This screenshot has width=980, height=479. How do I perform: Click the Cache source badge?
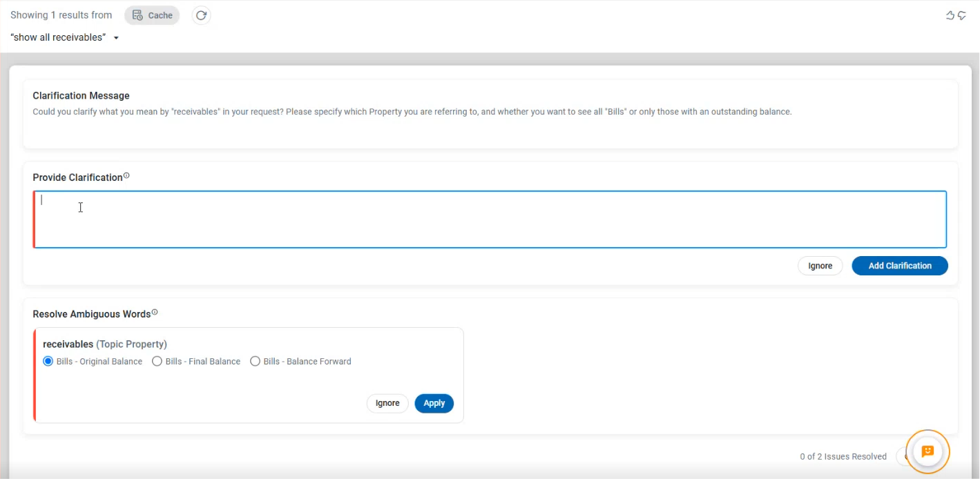tap(152, 15)
